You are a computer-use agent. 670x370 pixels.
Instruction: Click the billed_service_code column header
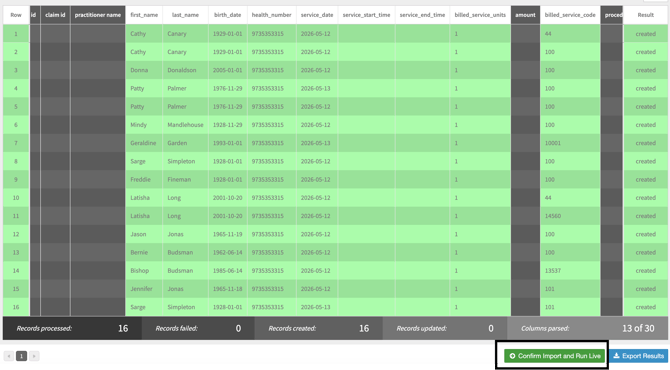[x=570, y=15]
